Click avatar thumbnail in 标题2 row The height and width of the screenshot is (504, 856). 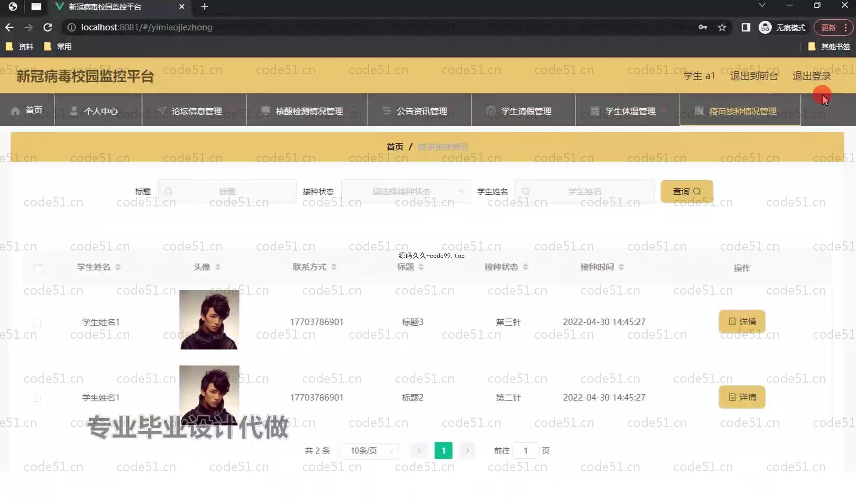point(209,395)
